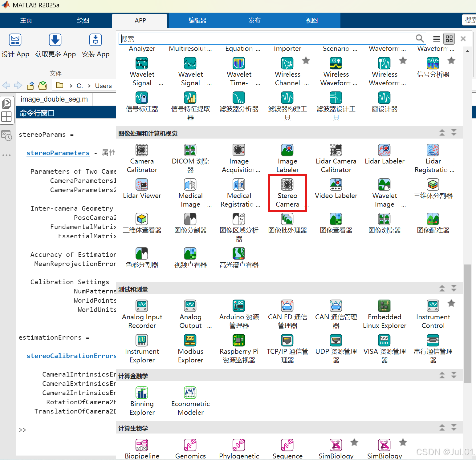
Task: Launch the 图像分割器 app
Action: click(x=190, y=224)
